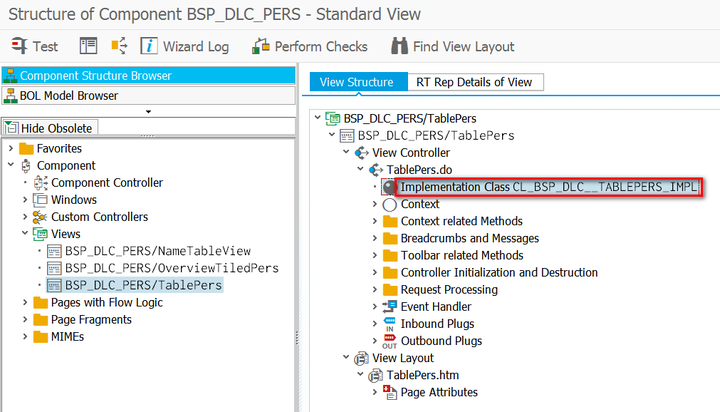Click the BOL Model Browser icon
The height and width of the screenshot is (412, 720).
point(10,96)
